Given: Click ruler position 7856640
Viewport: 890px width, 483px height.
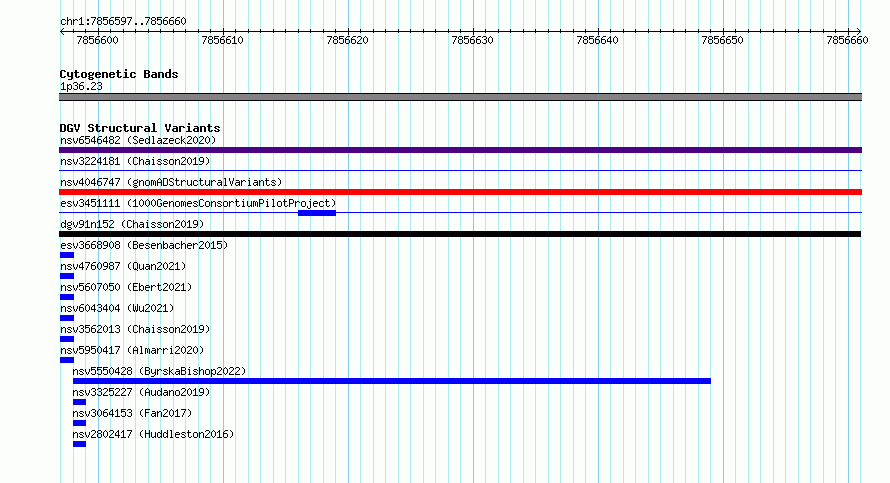Looking at the screenshot, I should point(597,40).
